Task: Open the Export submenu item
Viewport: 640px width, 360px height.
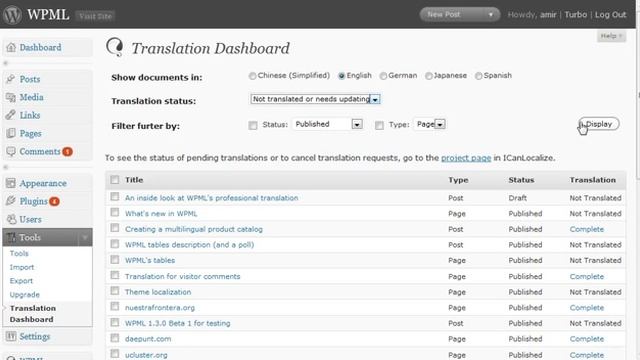Action: (21, 281)
